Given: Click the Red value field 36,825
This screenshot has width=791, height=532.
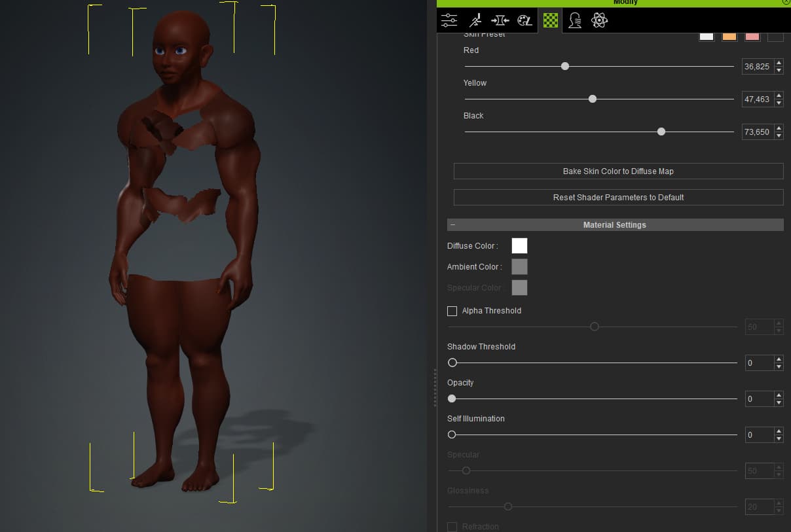Looking at the screenshot, I should pos(757,66).
